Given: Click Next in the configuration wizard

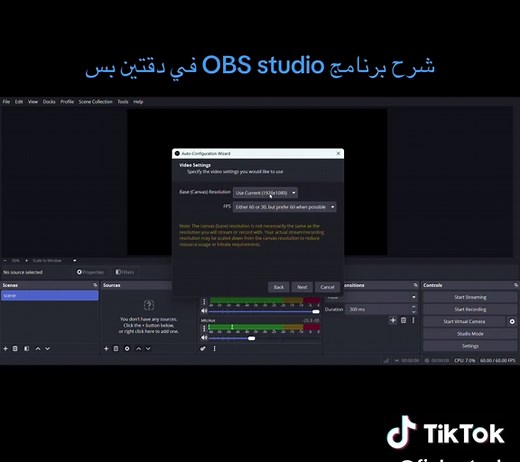Looking at the screenshot, I should click(x=302, y=287).
